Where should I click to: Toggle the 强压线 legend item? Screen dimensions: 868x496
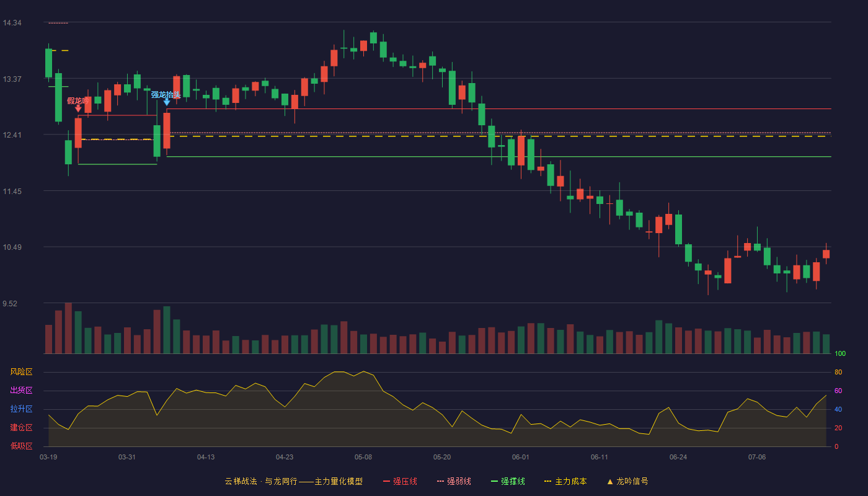tap(400, 481)
